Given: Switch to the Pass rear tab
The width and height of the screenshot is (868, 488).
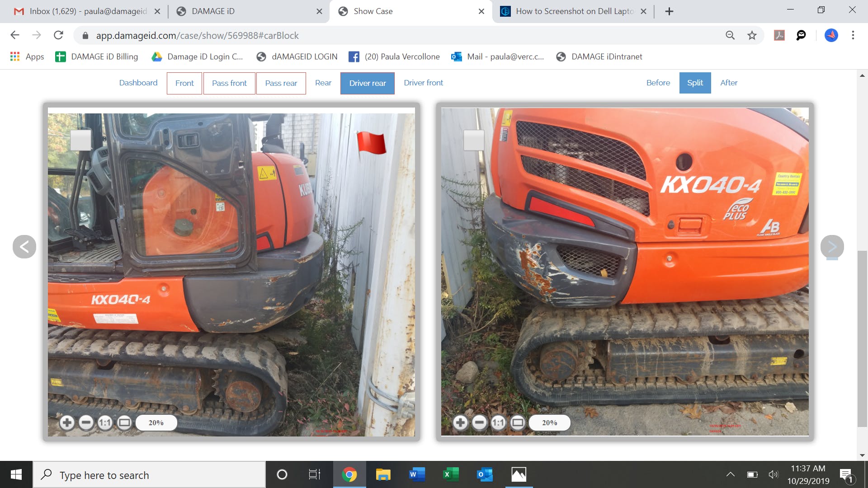Looking at the screenshot, I should coord(281,83).
